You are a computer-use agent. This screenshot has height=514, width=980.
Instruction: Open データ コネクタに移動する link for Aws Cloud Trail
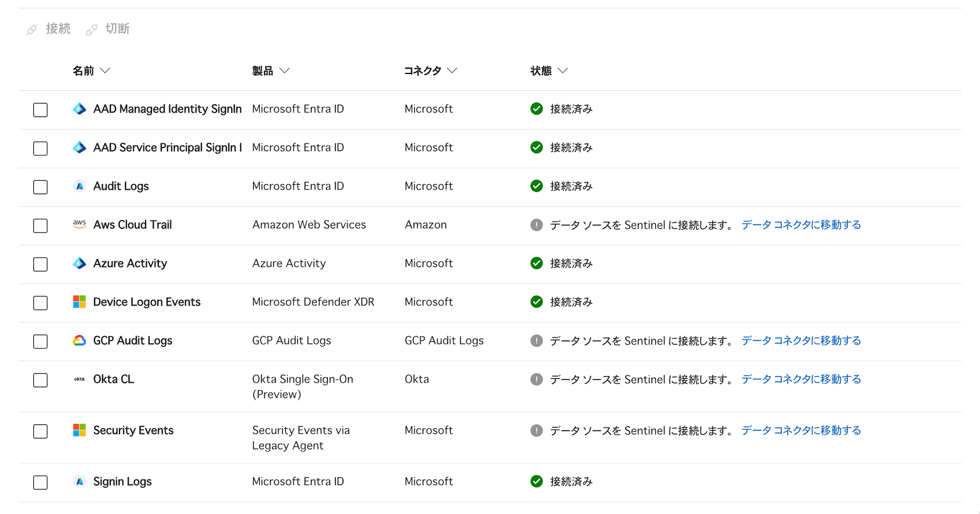(x=801, y=225)
